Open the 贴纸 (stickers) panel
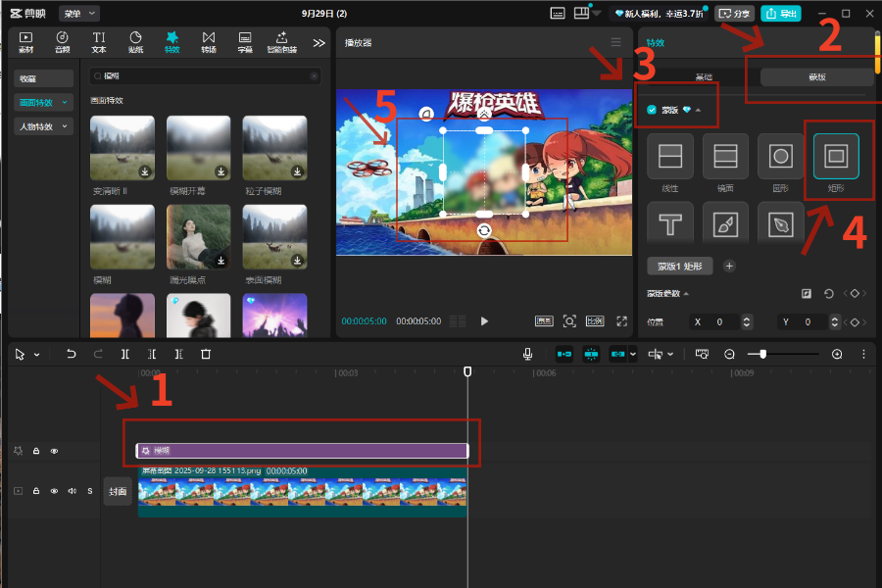Viewport: 882px width, 588px height. 135,41
